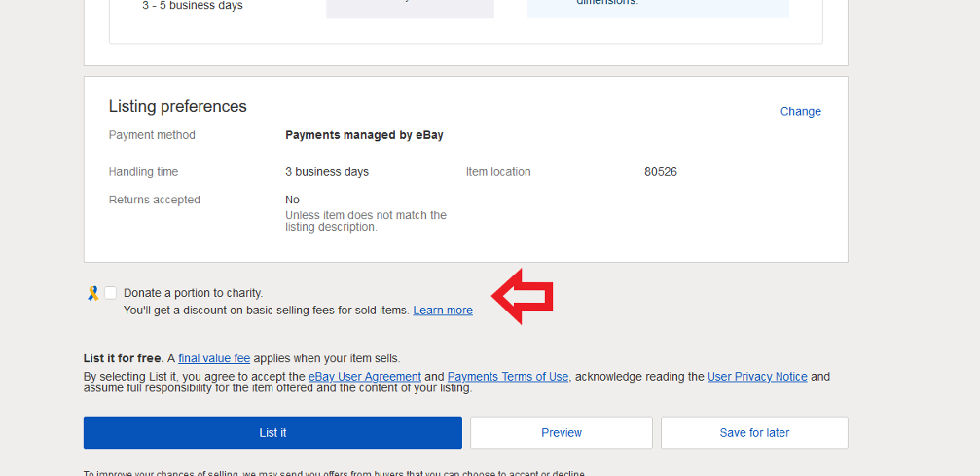980x476 pixels.
Task: Select the item location value 80526
Action: pyautogui.click(x=661, y=172)
